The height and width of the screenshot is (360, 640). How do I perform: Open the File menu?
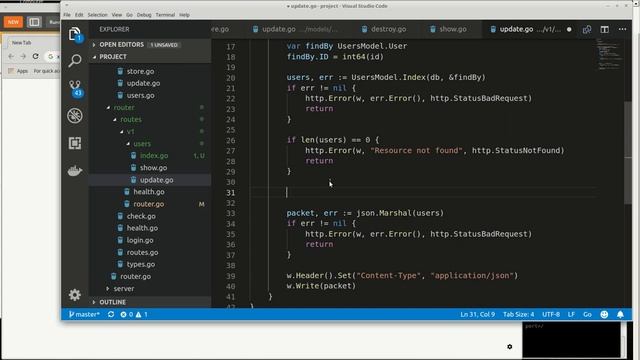[67, 15]
